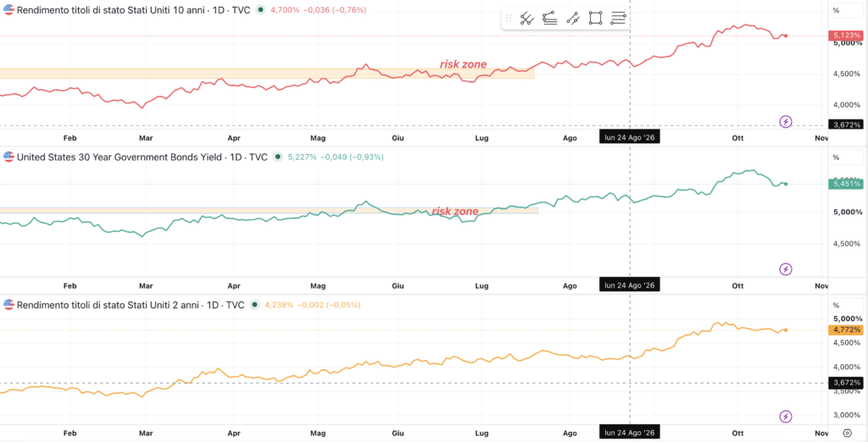Click the −0,036 (−0,76%) change text

coord(332,10)
